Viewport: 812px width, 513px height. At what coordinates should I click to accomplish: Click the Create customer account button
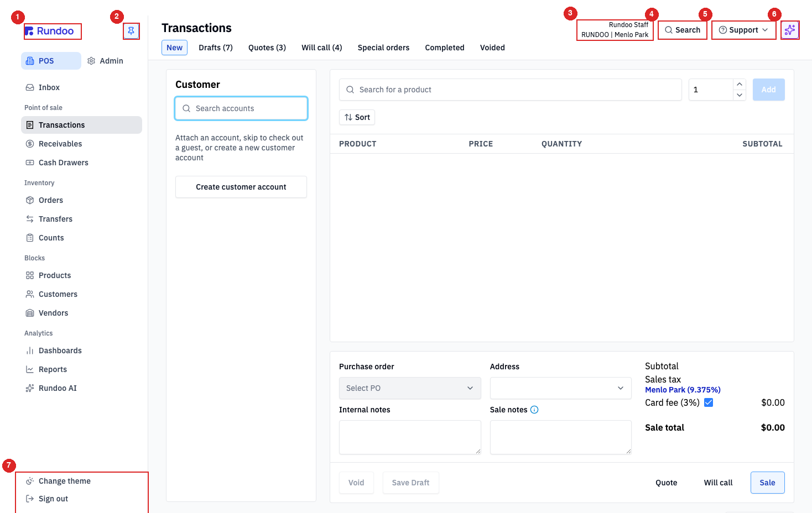tap(241, 187)
